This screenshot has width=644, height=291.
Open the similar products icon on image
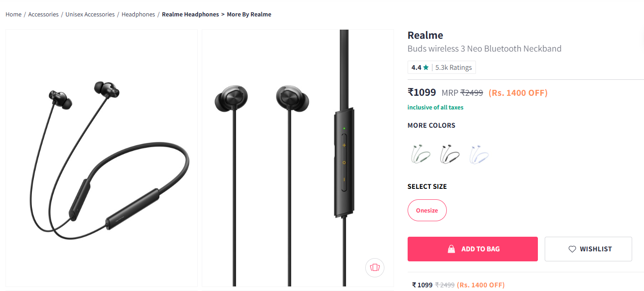pos(375,268)
